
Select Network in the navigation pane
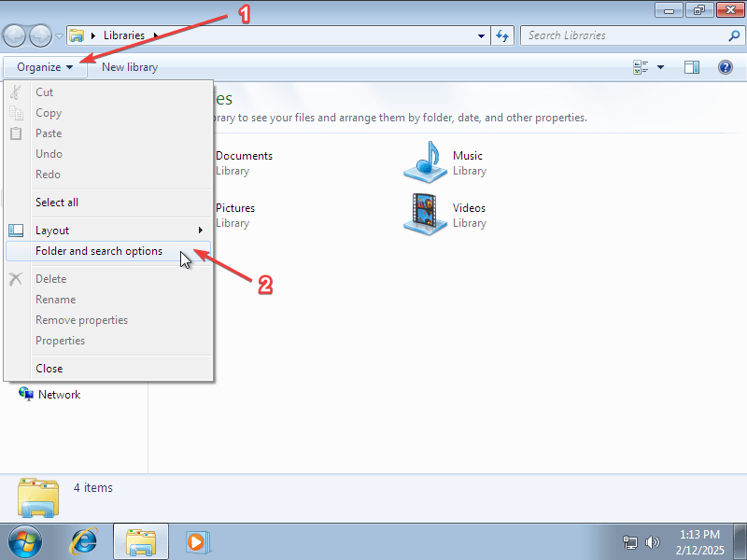[59, 395]
